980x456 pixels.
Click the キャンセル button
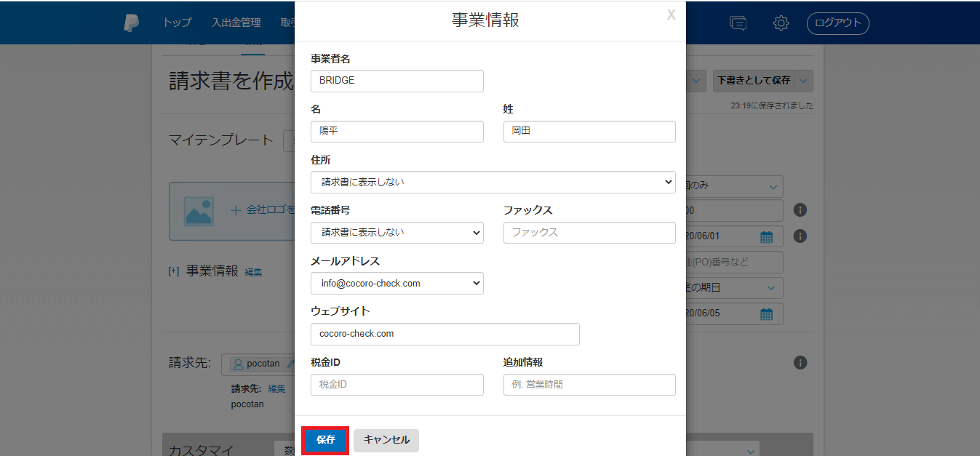[x=386, y=440]
